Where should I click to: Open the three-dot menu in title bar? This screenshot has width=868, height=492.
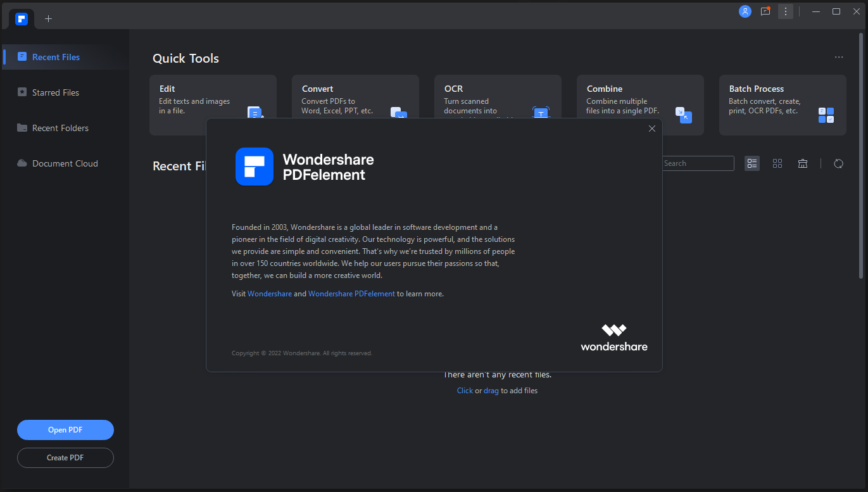point(786,11)
